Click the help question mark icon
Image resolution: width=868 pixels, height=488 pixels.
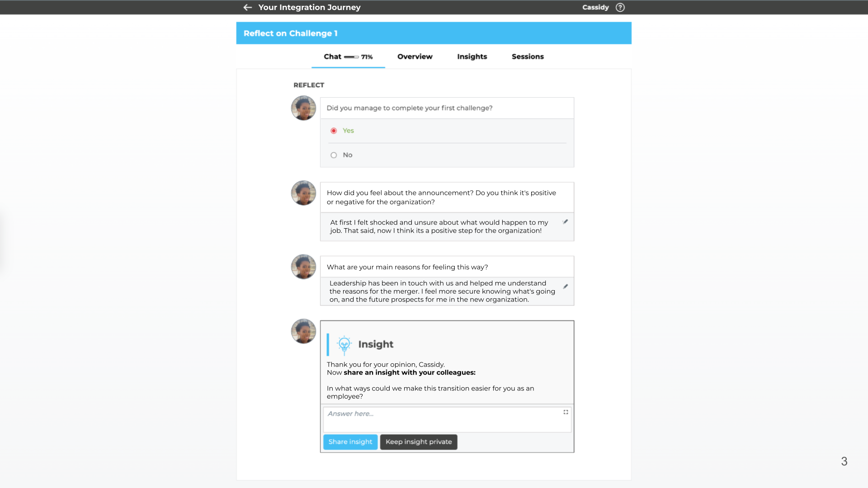620,7
